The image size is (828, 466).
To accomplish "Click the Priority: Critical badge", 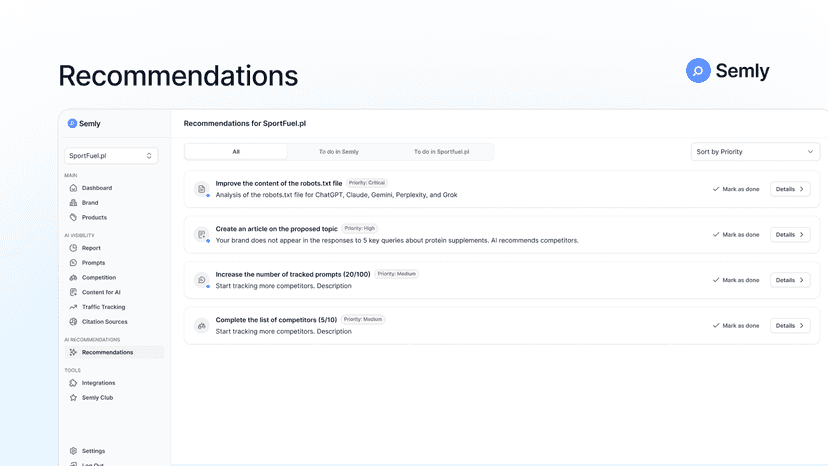I will (366, 183).
